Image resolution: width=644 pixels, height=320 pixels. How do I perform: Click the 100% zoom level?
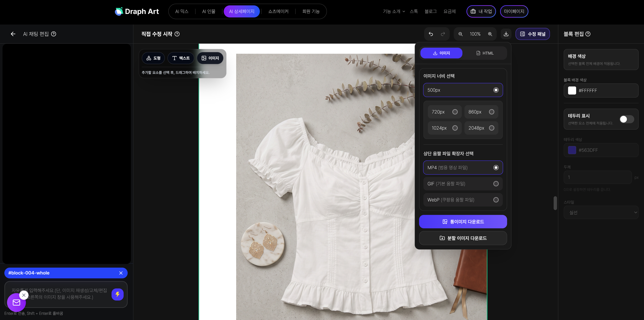click(475, 34)
